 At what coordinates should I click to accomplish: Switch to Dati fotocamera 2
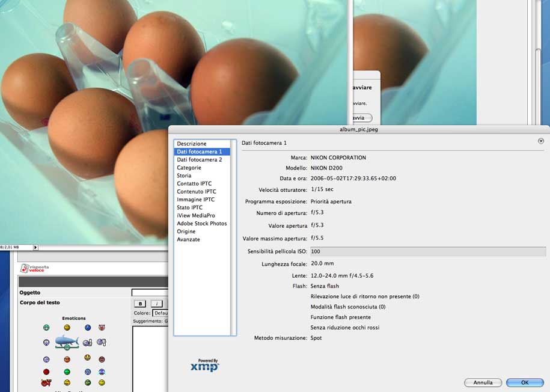[x=199, y=160]
